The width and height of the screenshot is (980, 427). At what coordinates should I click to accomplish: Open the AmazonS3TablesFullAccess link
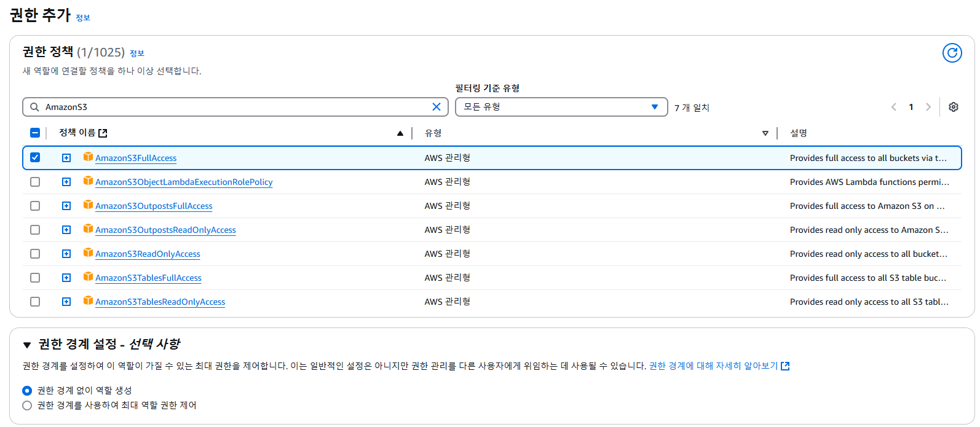[x=148, y=278]
